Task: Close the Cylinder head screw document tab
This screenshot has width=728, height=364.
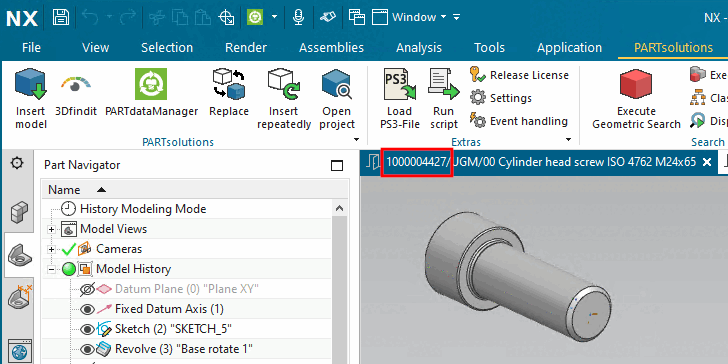Action: pyautogui.click(x=707, y=162)
